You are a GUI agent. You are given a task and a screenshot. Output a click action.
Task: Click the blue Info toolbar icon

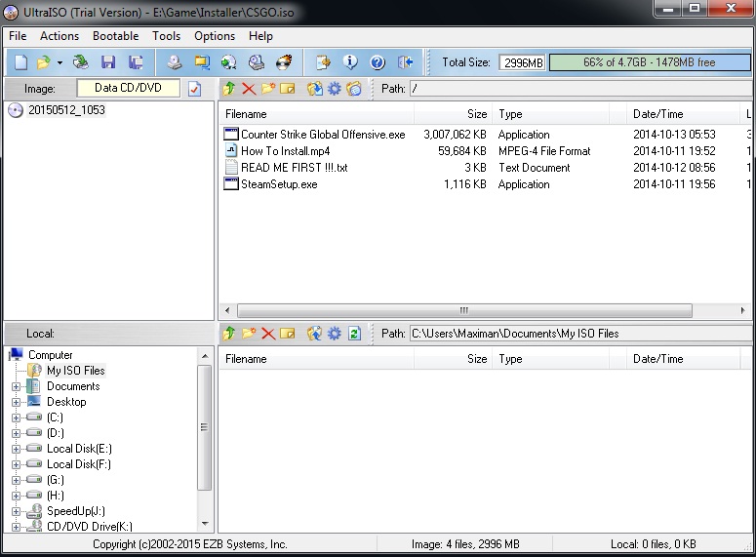click(x=350, y=62)
